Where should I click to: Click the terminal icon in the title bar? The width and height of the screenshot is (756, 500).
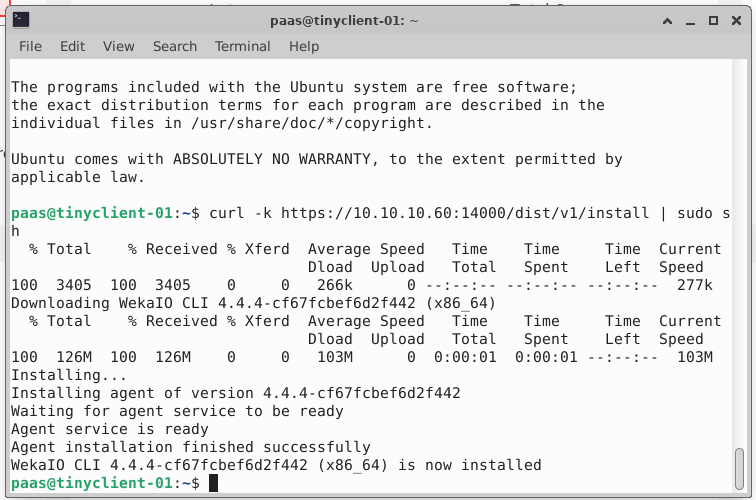pos(21,20)
